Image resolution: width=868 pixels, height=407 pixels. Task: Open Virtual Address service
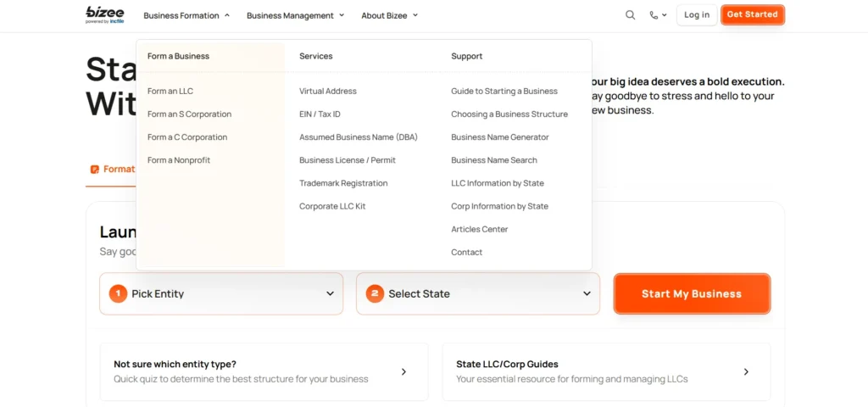(328, 91)
